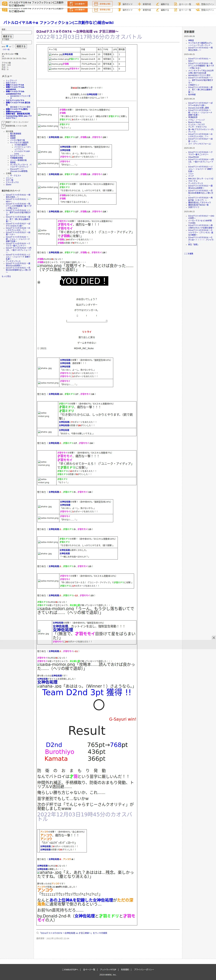Open グレイス in update history
Viewport: 216px width, 980px height.
click(192, 132)
